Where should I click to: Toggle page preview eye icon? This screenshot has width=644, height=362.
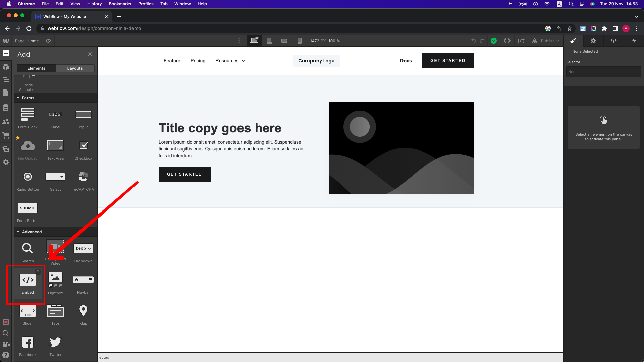click(x=48, y=41)
